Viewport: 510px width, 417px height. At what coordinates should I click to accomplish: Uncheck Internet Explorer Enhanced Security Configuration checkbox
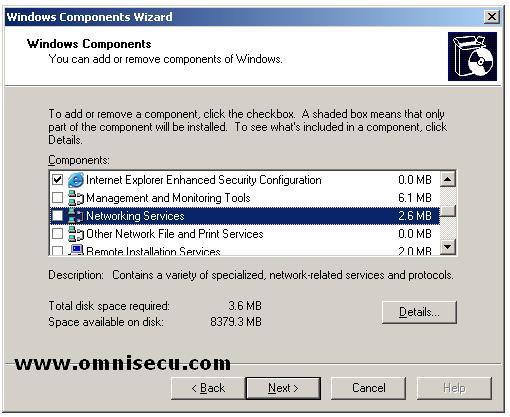tap(58, 180)
